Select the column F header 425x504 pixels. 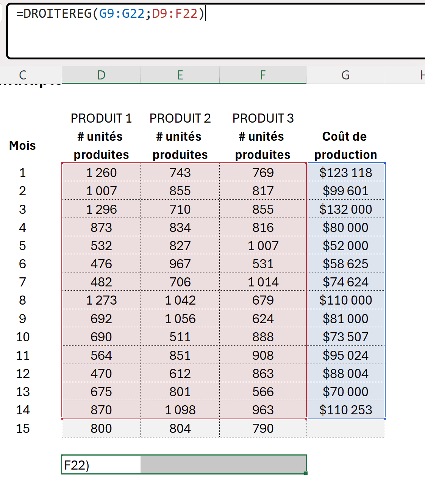263,75
